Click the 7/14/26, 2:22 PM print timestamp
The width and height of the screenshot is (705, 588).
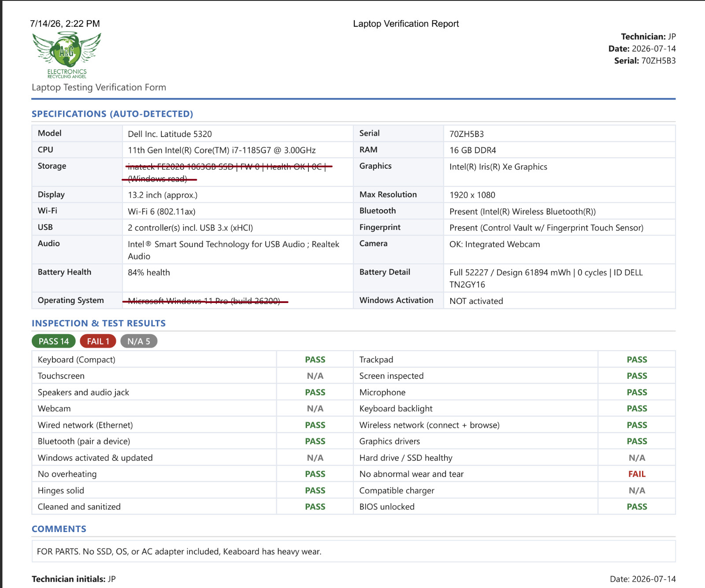[65, 24]
